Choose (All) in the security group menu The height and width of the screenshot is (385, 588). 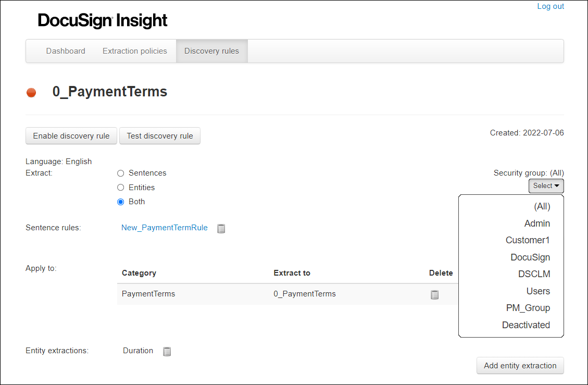(x=542, y=206)
